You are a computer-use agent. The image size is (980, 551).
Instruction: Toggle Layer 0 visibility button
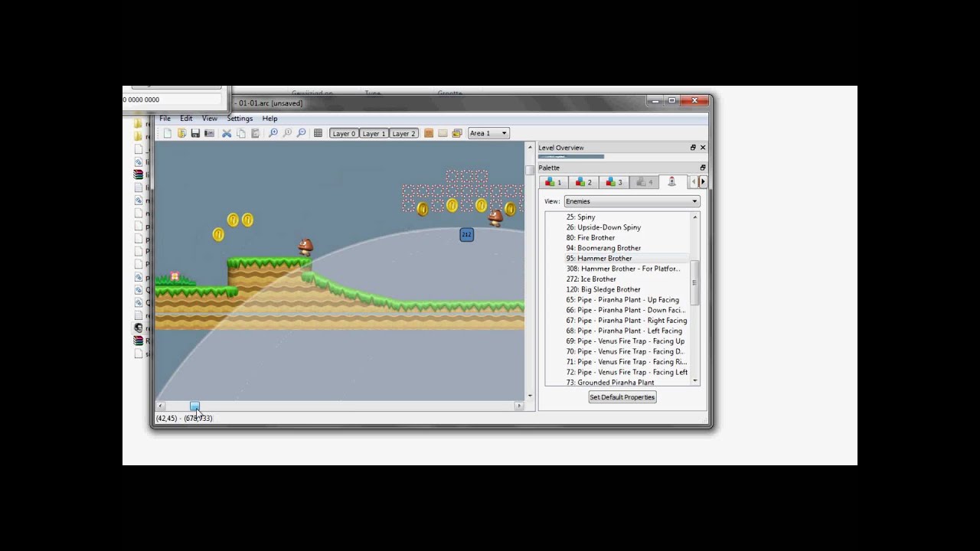[x=344, y=133]
